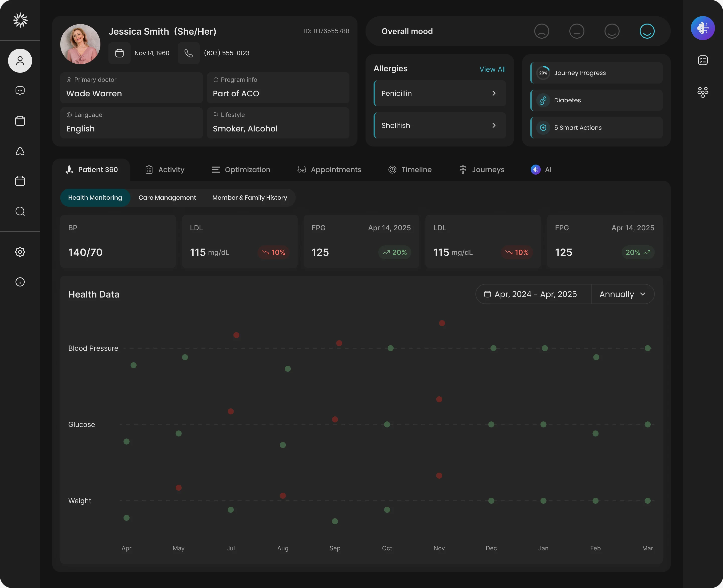Click View All allergies link
The image size is (723, 588).
[x=492, y=69]
